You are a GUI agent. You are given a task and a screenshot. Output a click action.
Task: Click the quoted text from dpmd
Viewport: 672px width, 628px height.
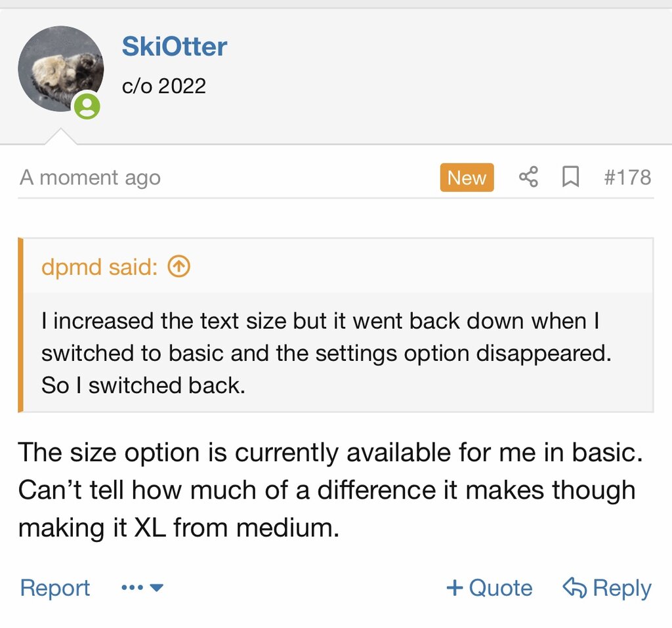(325, 353)
